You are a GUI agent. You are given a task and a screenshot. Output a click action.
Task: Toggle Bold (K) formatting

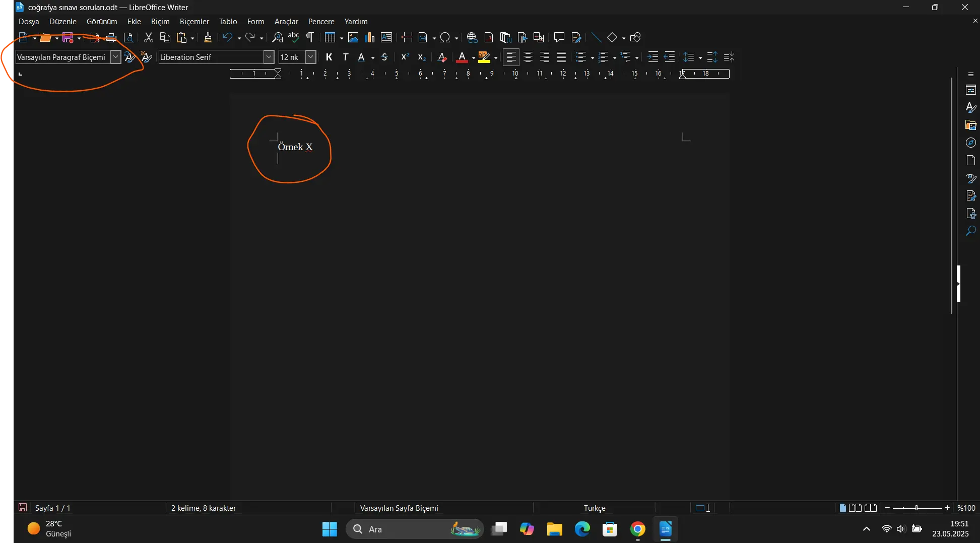(x=329, y=57)
